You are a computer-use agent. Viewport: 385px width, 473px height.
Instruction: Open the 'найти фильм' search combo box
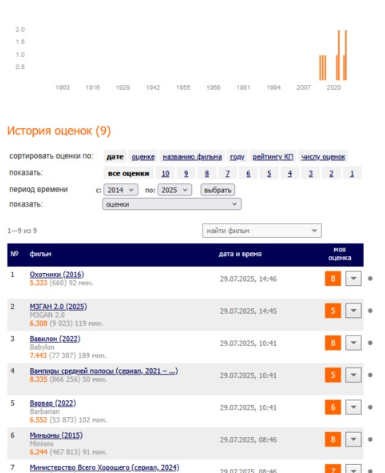point(262,231)
